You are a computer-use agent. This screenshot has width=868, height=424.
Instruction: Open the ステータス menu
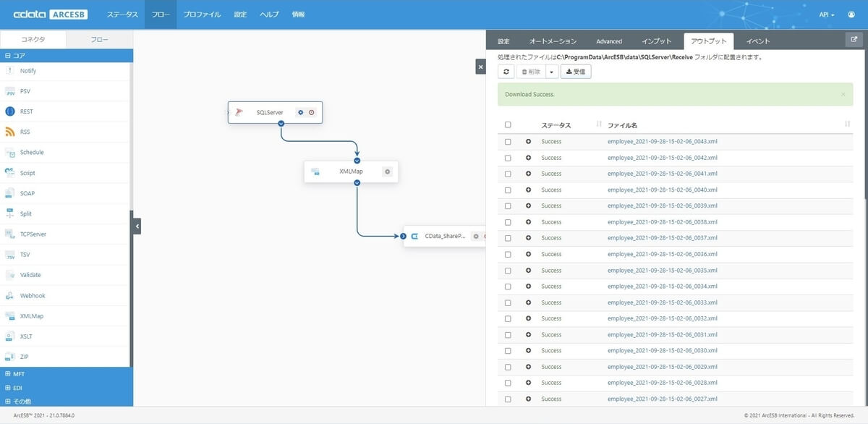(x=122, y=14)
